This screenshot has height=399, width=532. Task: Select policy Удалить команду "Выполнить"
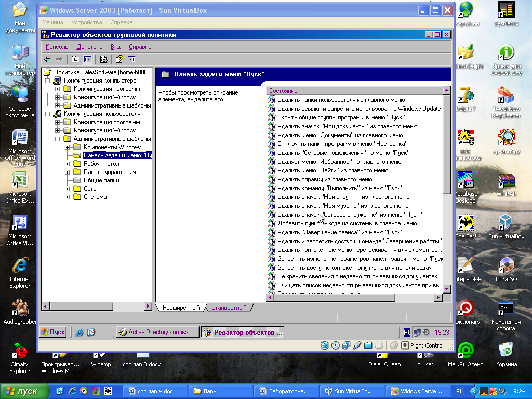[340, 188]
